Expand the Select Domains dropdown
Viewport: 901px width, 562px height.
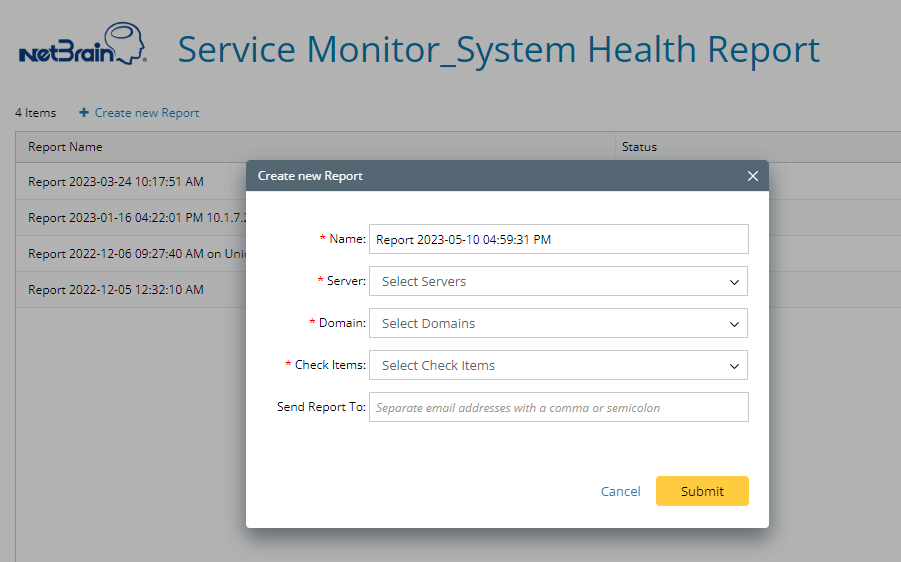(550, 324)
